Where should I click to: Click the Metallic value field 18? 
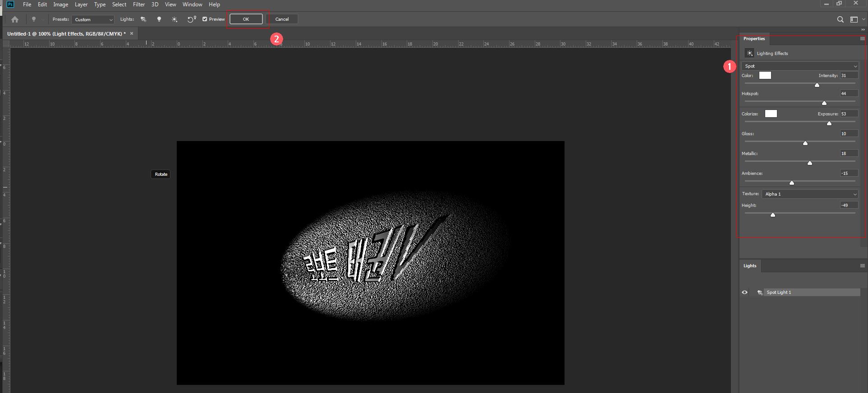pyautogui.click(x=849, y=153)
